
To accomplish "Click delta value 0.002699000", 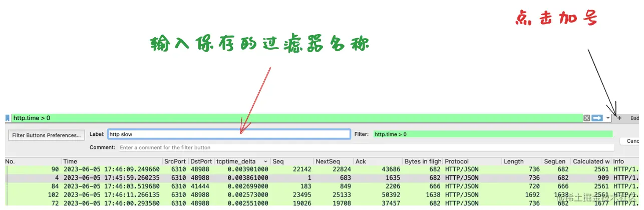I will 248,186.
